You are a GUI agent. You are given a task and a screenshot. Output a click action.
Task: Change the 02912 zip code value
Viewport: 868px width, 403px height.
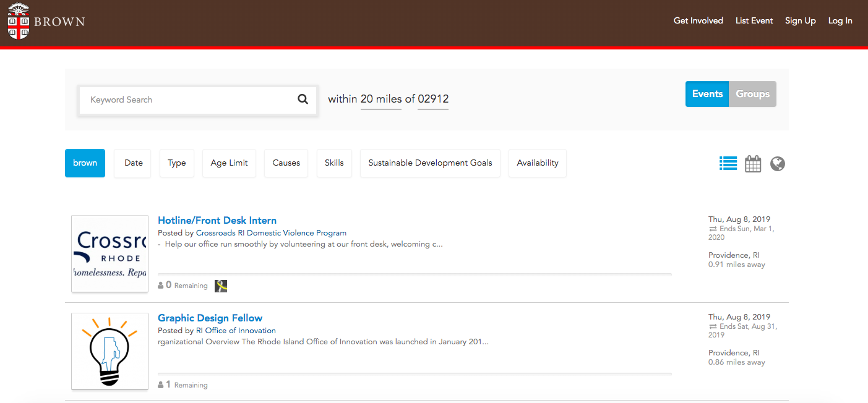click(433, 99)
